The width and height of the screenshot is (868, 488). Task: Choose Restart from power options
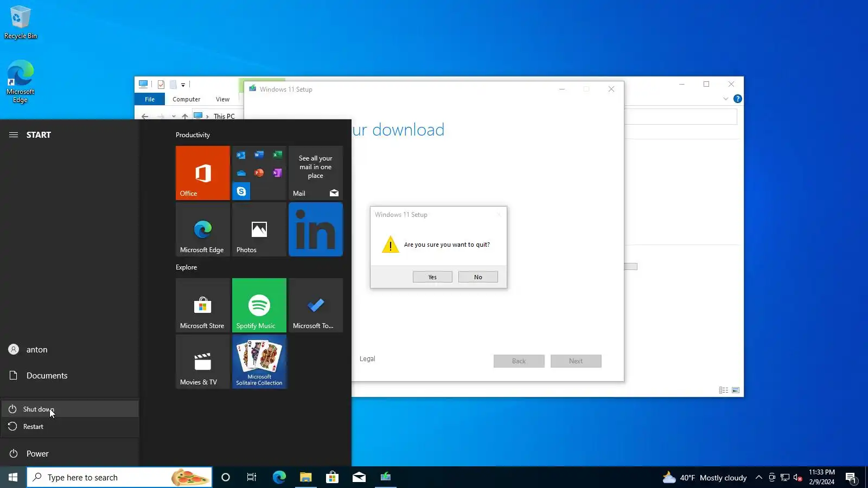[x=70, y=427]
